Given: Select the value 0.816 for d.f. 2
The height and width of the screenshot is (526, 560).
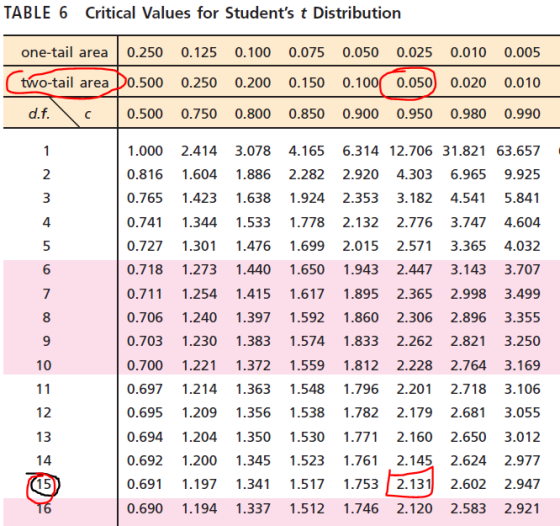Looking at the screenshot, I should (145, 175).
